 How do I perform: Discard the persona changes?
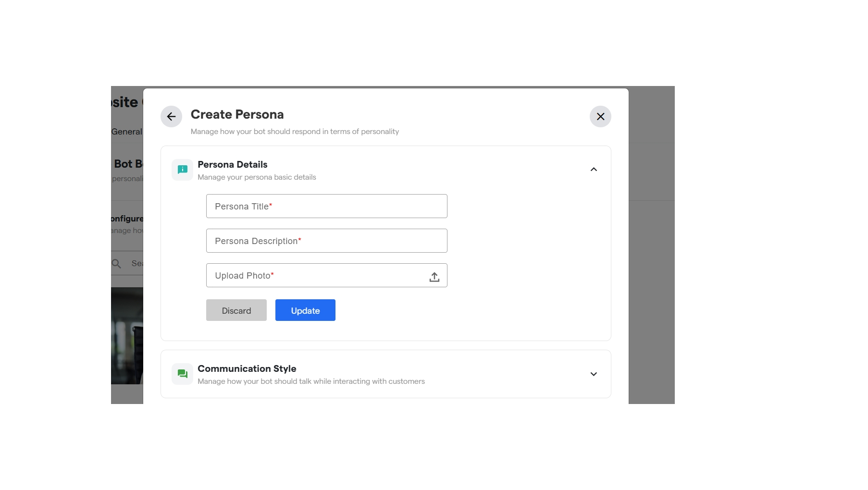[236, 310]
